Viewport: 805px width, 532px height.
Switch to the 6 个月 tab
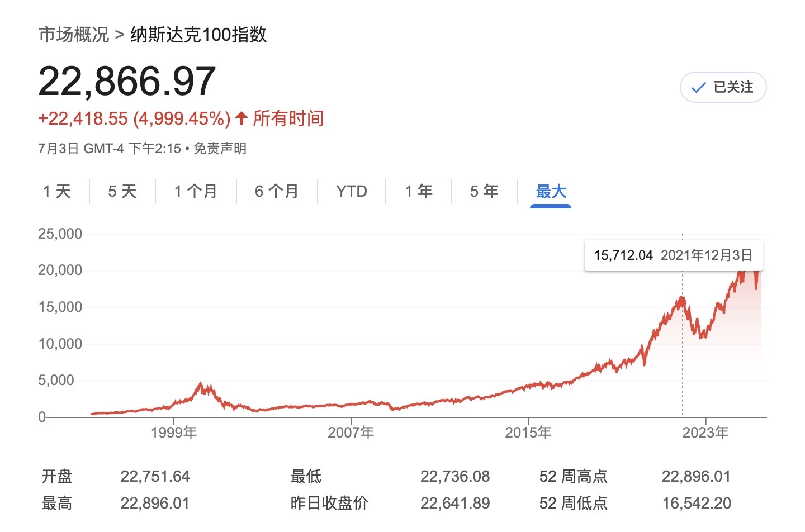[x=277, y=192]
